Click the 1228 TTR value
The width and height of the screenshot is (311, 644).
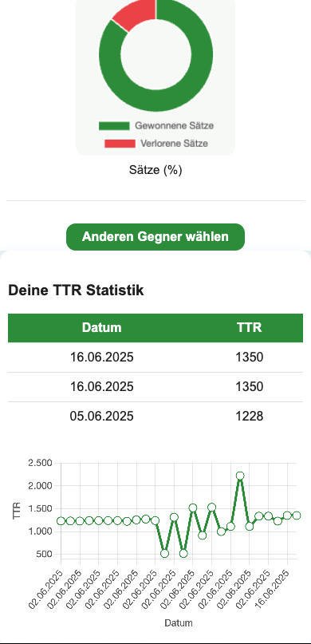[249, 417]
